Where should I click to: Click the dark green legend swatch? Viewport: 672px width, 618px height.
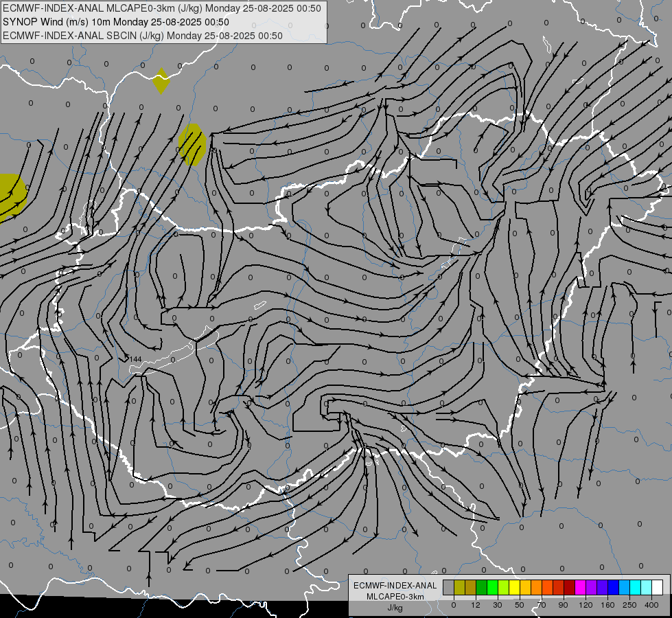pos(482,587)
